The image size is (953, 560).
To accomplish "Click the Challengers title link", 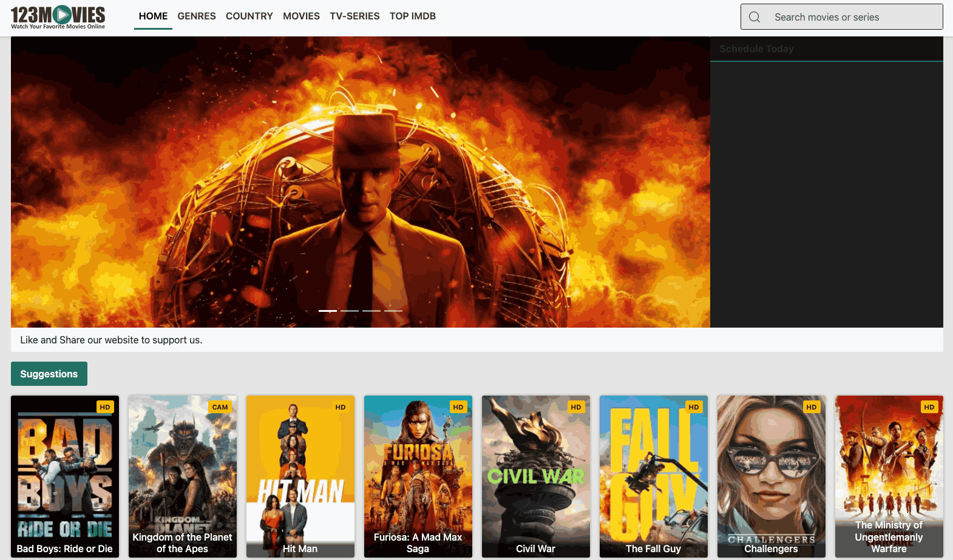I will [x=772, y=548].
